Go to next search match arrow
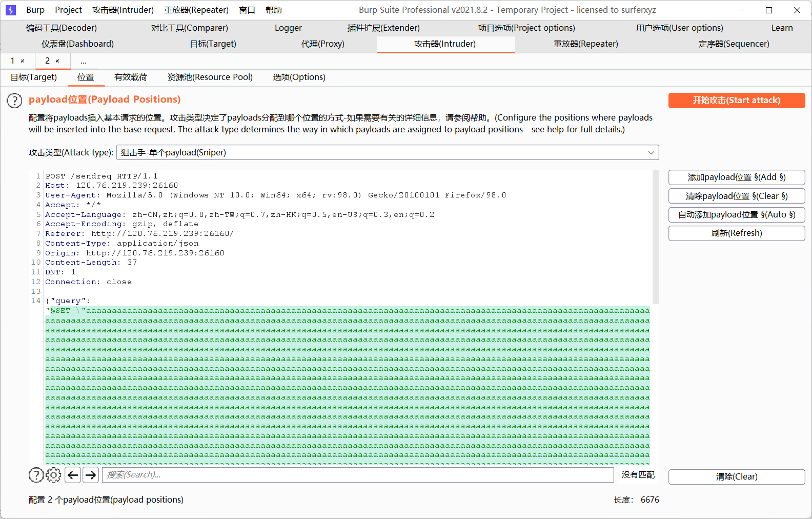The height and width of the screenshot is (519, 812). (x=91, y=475)
